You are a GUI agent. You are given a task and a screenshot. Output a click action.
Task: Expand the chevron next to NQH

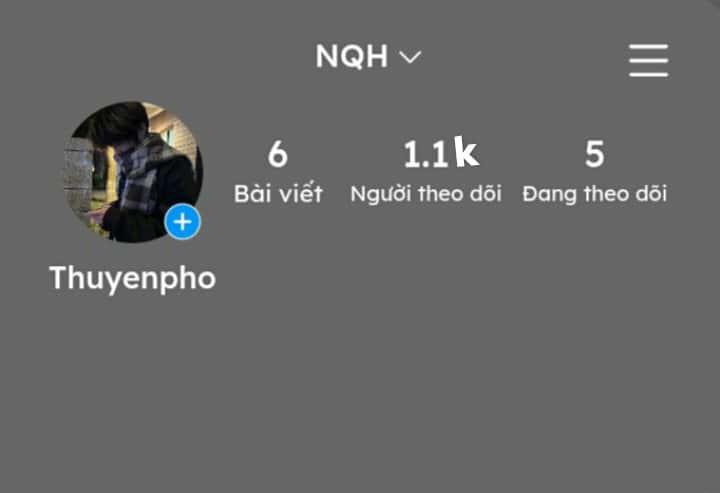point(410,57)
